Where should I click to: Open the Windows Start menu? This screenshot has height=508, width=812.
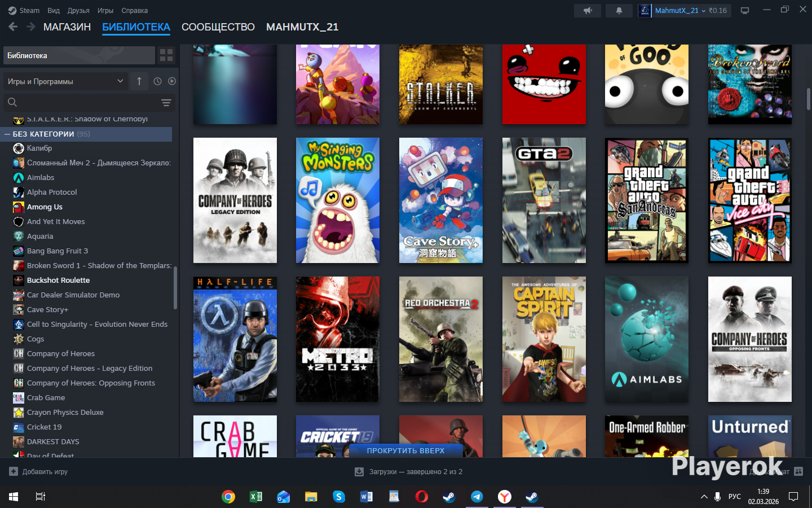tap(14, 497)
